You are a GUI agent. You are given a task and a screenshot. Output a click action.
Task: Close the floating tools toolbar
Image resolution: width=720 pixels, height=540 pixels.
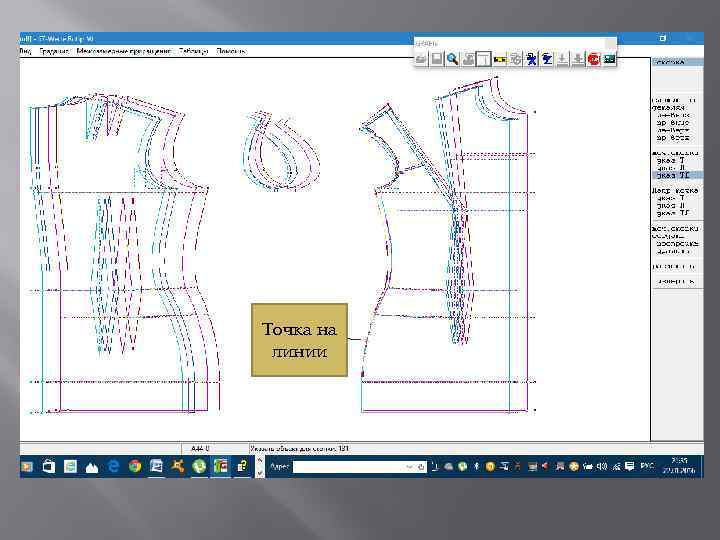tap(610, 43)
